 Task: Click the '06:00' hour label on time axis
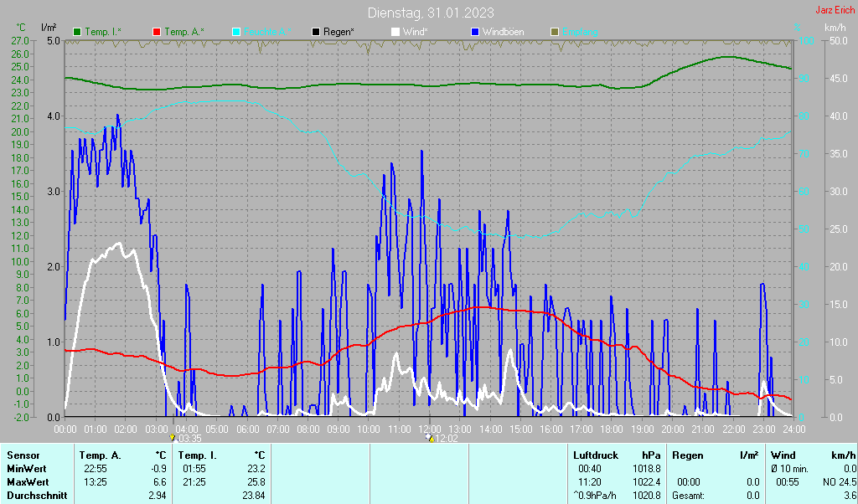pyautogui.click(x=247, y=429)
